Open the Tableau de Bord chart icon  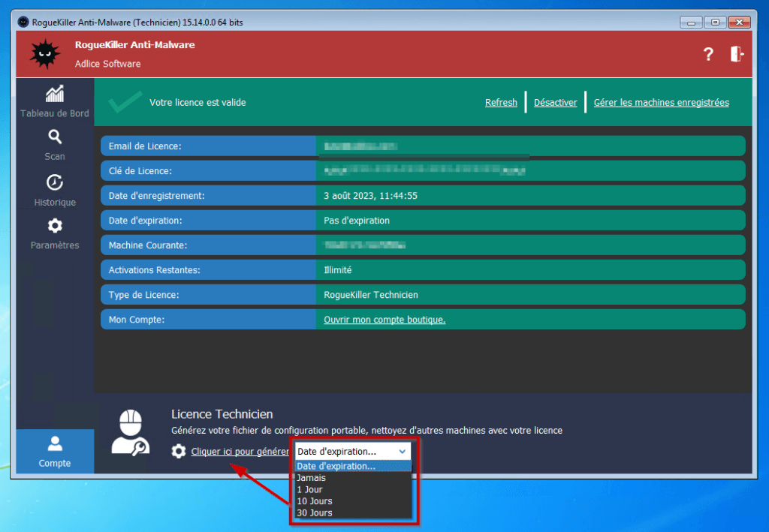(x=55, y=94)
